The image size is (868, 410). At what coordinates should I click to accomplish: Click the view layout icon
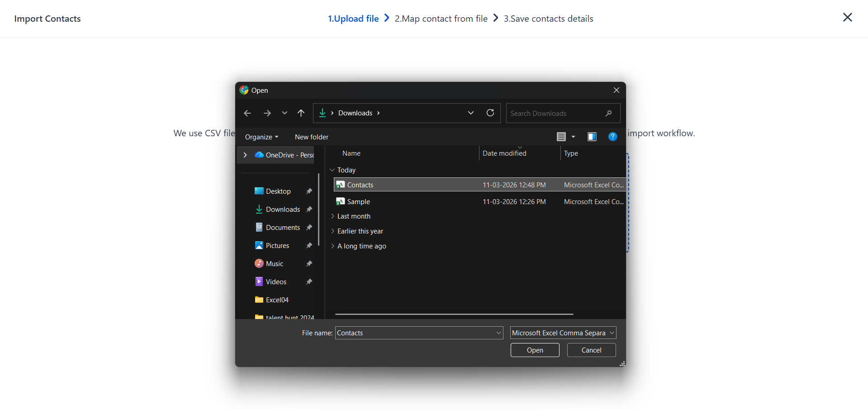(x=561, y=137)
